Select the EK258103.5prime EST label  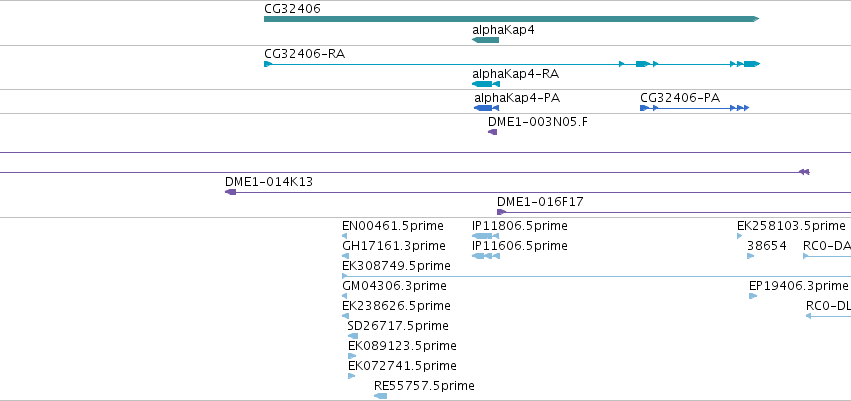[791, 226]
